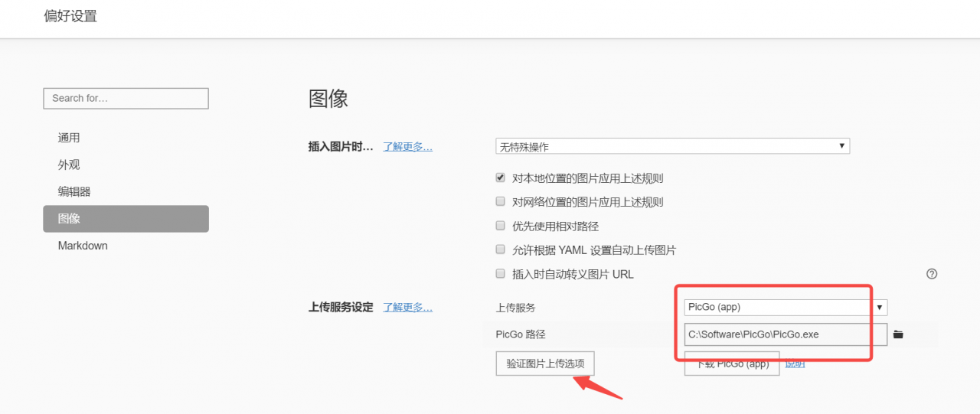Focus the Search for… field
Image resolution: width=980 pixels, height=414 pixels.
click(126, 98)
